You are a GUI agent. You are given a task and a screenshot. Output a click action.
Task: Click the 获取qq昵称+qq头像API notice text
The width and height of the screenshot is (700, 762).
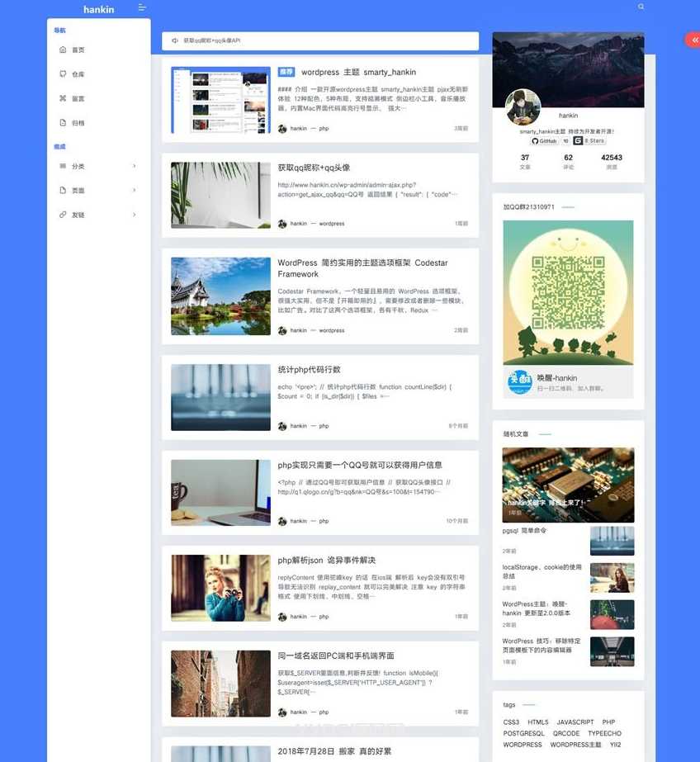(212, 40)
